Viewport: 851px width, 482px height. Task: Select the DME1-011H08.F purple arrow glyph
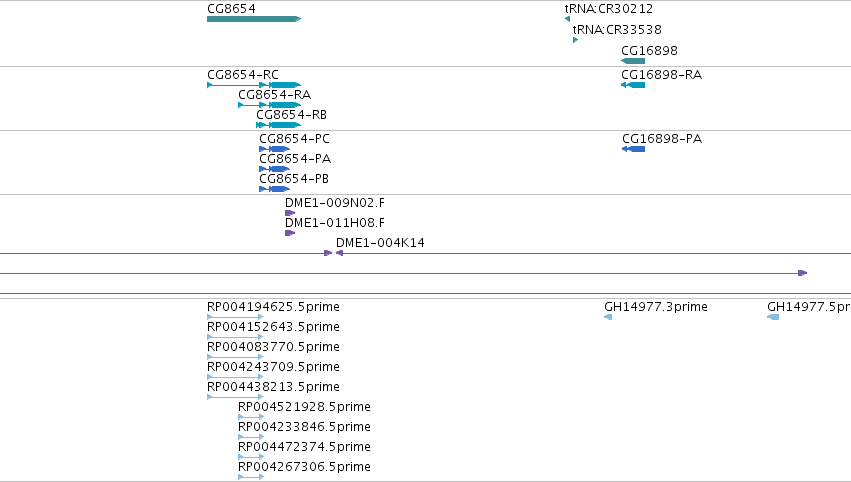[x=290, y=233]
